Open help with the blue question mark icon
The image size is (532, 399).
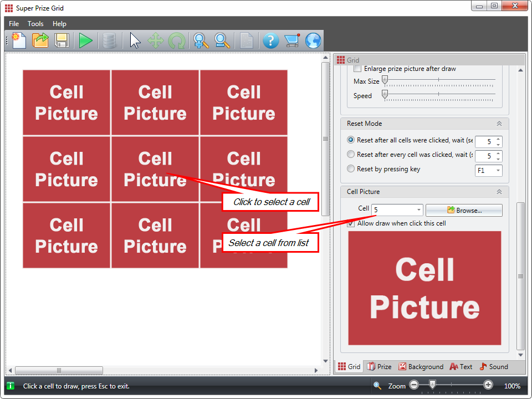[270, 40]
